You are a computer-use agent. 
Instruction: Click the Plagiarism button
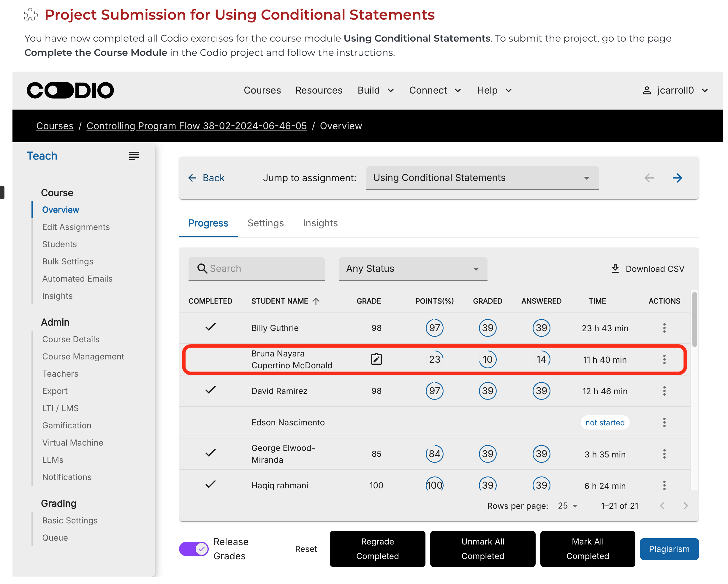tap(669, 549)
